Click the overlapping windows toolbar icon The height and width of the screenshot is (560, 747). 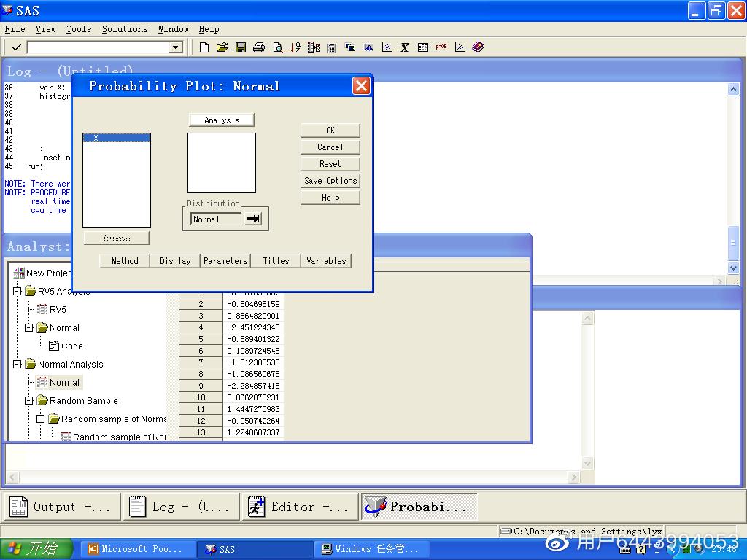pyautogui.click(x=350, y=47)
